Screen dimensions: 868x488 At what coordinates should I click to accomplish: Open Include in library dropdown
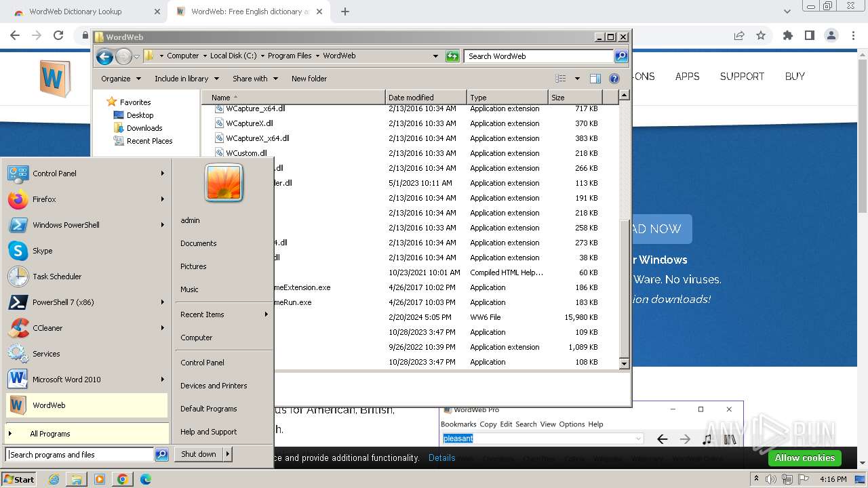186,79
